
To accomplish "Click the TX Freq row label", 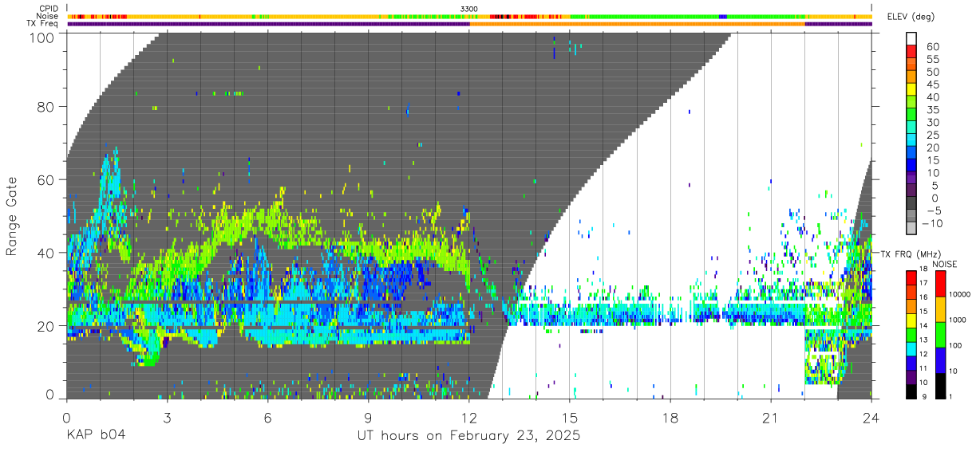I will [x=44, y=23].
